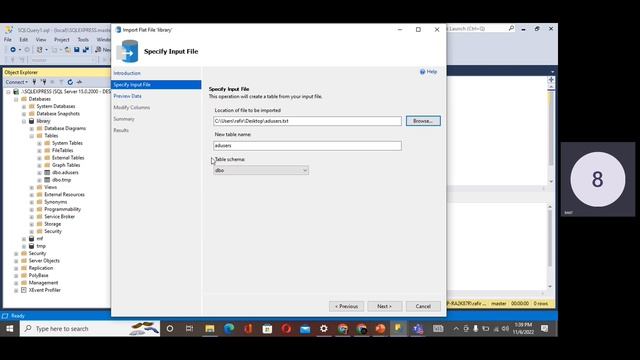
Task: Collapse the Tables folder under library
Action: coord(31,136)
